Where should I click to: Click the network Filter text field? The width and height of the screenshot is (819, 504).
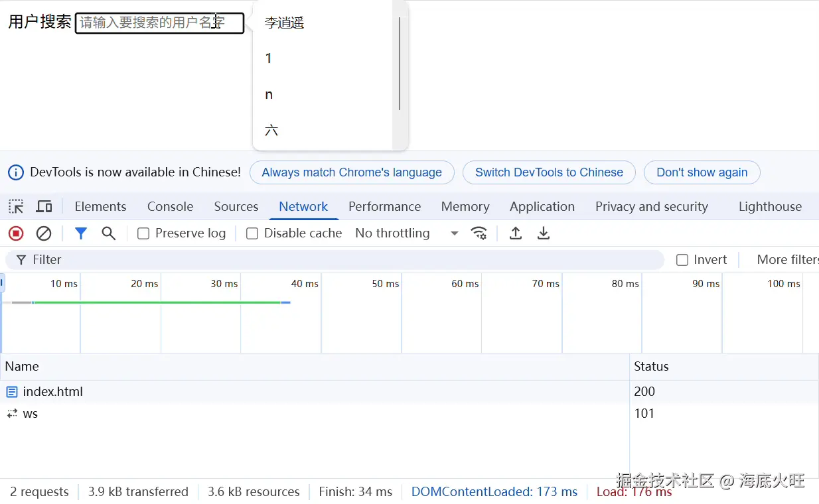click(x=335, y=260)
